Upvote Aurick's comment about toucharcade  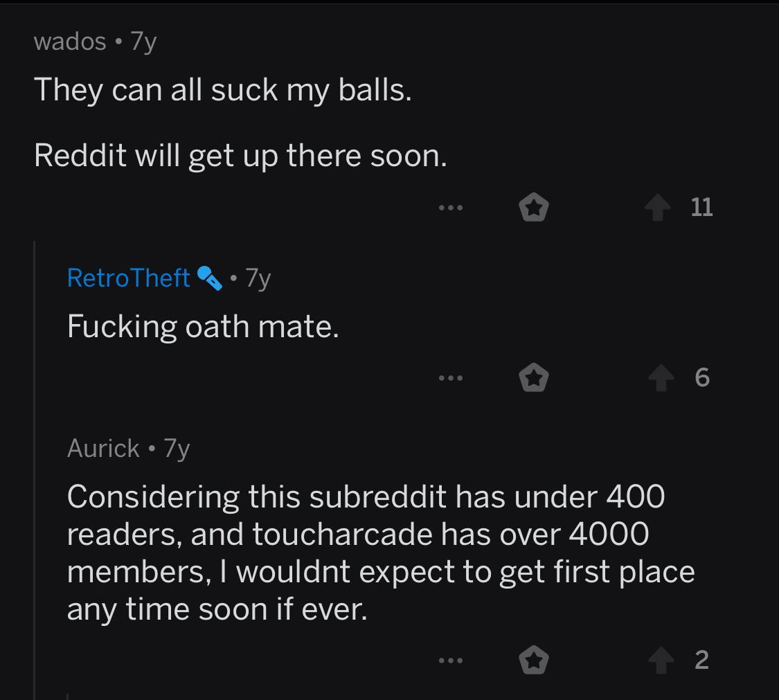pyautogui.click(x=661, y=661)
